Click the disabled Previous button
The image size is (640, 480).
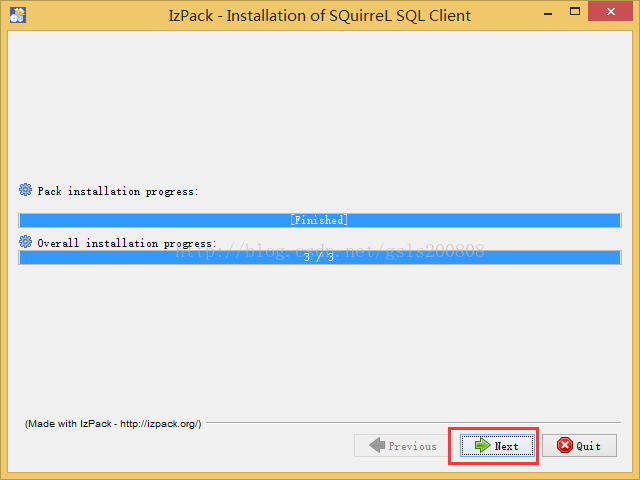pos(403,445)
